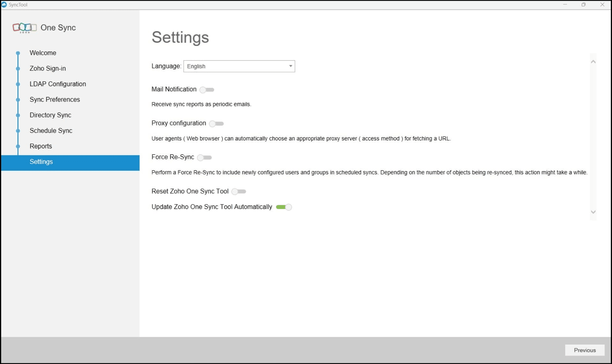Viewport: 612px width, 364px height.
Task: Click the Previous button
Action: tap(585, 350)
